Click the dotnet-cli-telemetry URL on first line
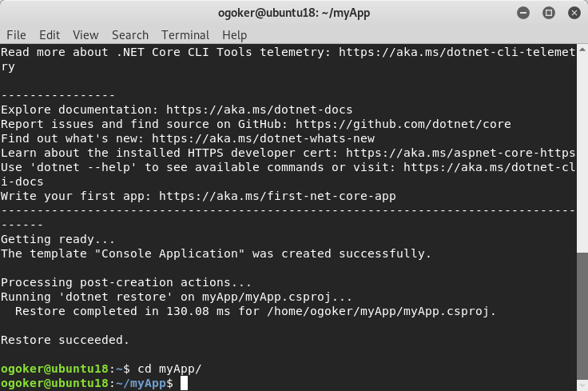The image size is (588, 391). pos(457,52)
